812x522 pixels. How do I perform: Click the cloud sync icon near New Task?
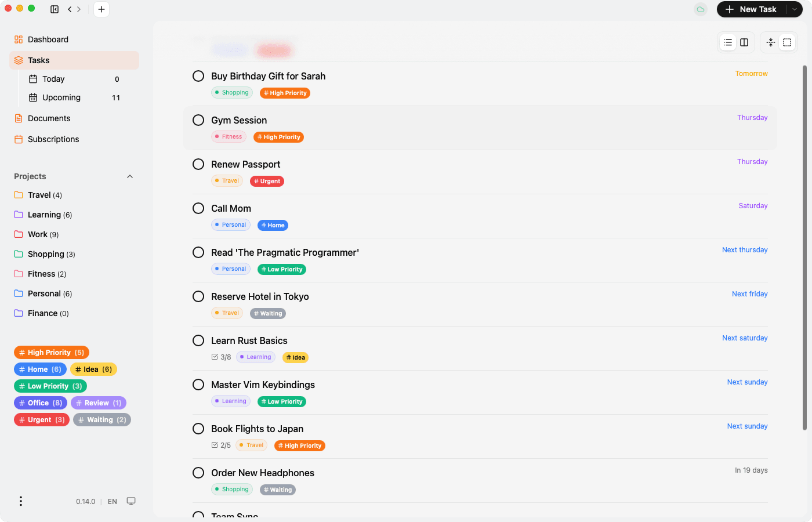(x=700, y=9)
